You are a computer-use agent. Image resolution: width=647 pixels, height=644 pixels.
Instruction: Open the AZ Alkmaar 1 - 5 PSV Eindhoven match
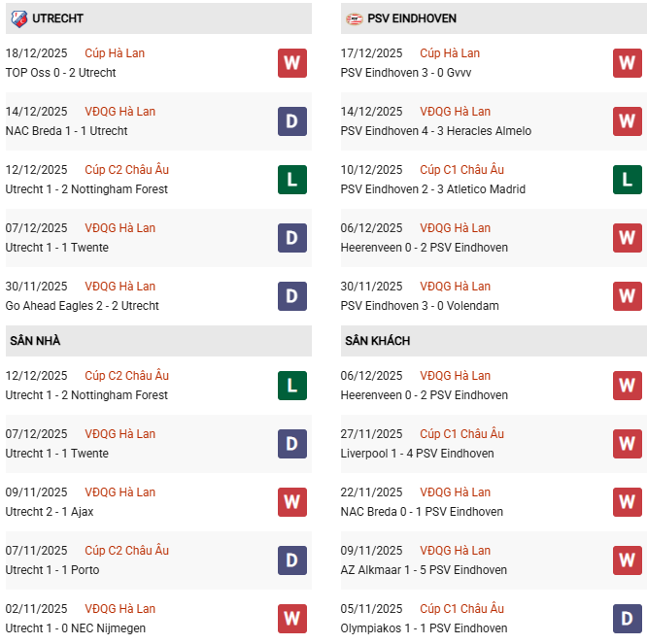click(x=422, y=570)
